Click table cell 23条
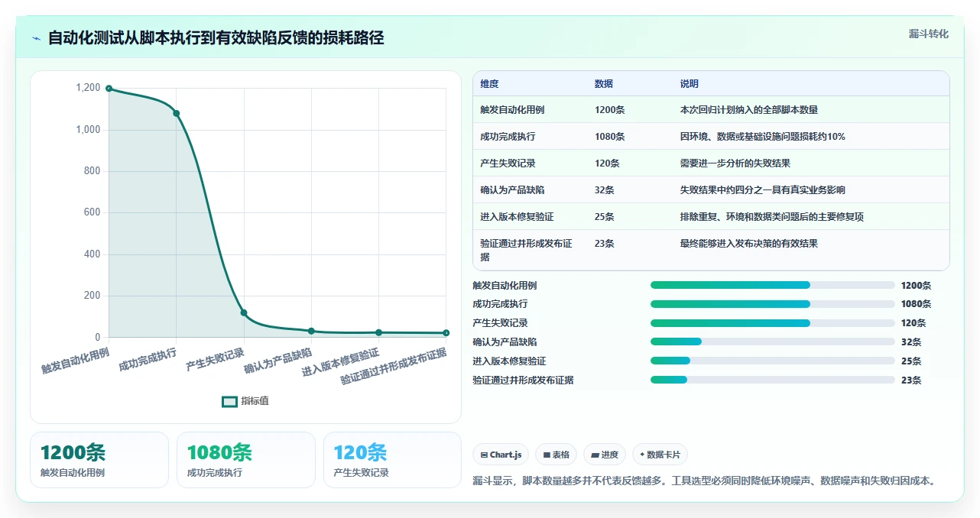Screen dimensions: 980x518 605,243
